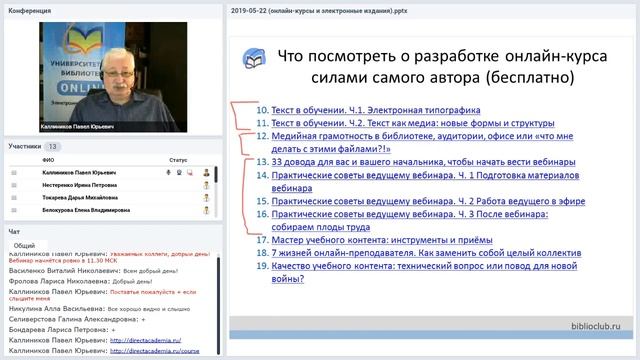Click the presentation file name title

coord(319,11)
